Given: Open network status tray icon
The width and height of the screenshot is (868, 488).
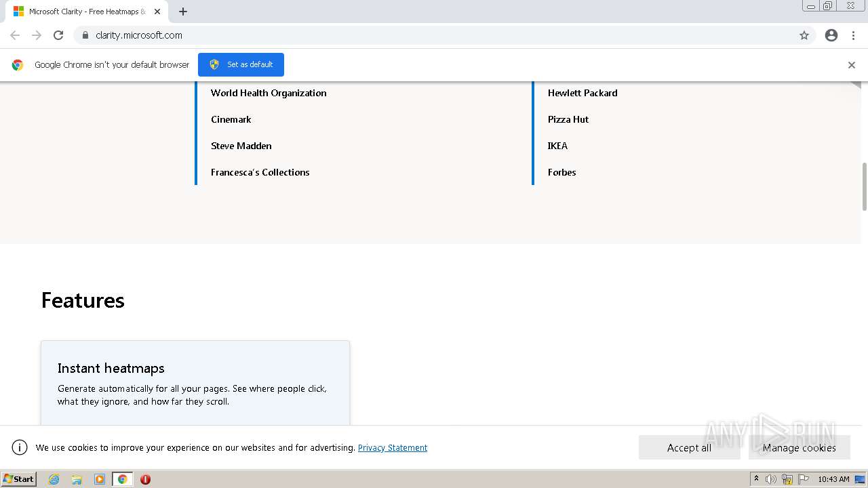Looking at the screenshot, I should pos(787,479).
